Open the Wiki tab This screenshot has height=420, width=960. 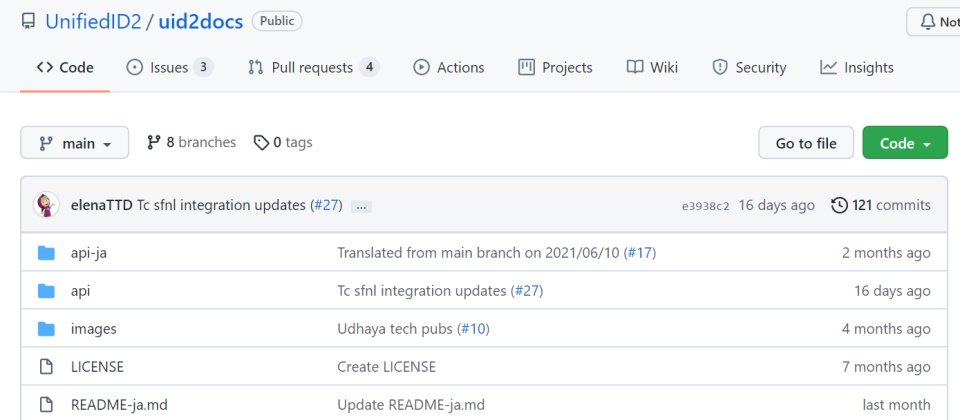click(652, 67)
